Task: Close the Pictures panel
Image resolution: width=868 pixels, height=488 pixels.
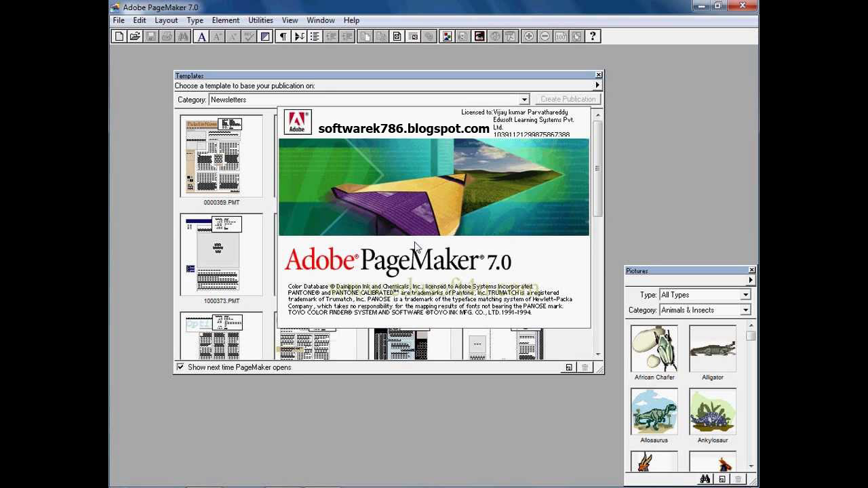Action: coord(751,270)
